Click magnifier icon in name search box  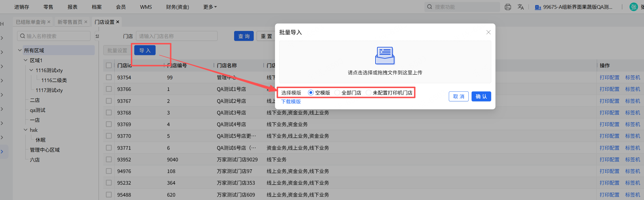[22, 36]
